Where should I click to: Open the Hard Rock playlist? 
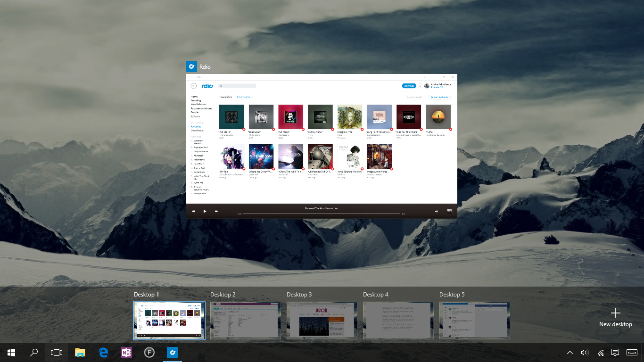(198, 164)
